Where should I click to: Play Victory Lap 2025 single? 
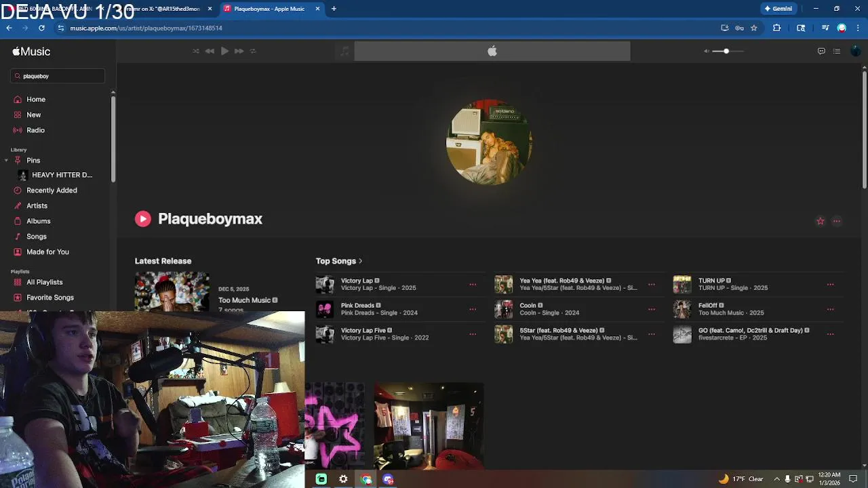point(325,284)
